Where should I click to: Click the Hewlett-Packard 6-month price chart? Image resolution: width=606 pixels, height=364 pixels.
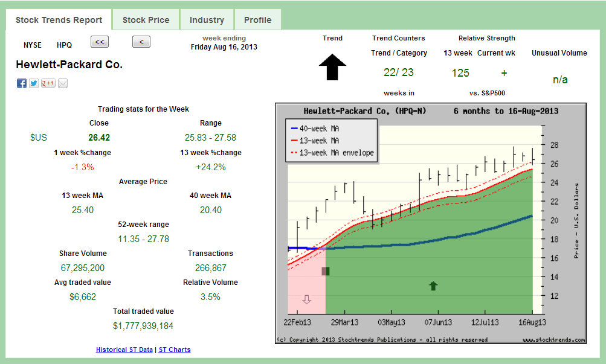[x=431, y=223]
